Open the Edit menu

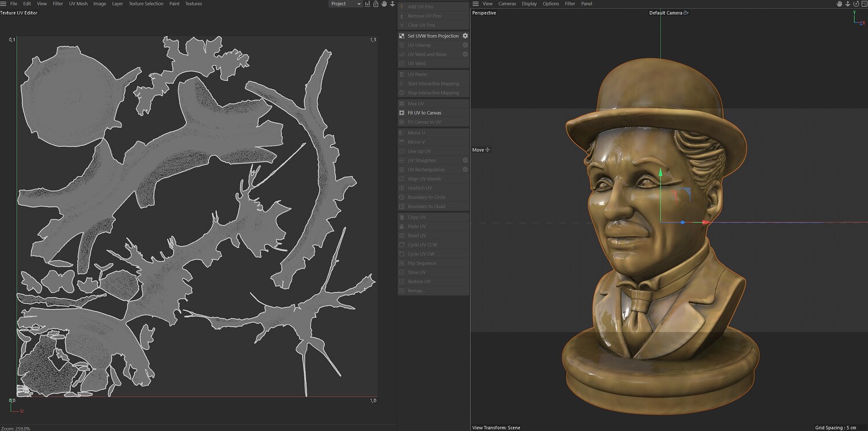tap(27, 3)
